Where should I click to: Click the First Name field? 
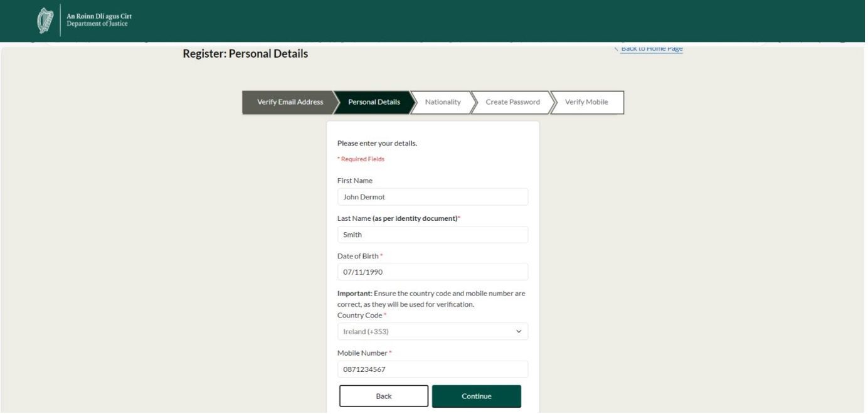pyautogui.click(x=432, y=197)
